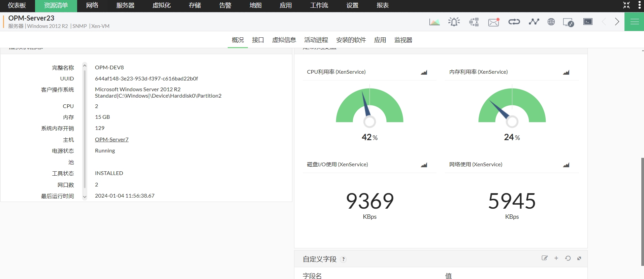The height and width of the screenshot is (279, 644).
Task: Click the 自定义字段 help question mark
Action: 343,259
